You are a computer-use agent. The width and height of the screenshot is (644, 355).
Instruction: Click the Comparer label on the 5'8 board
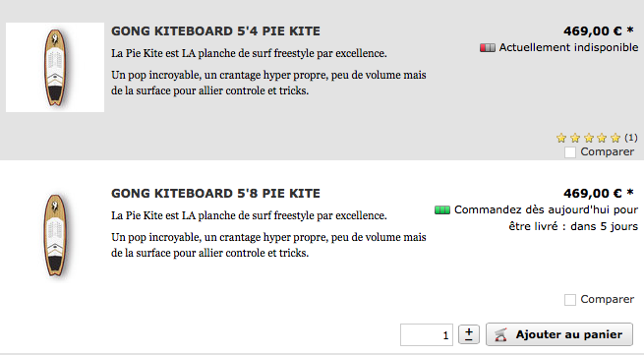pos(607,300)
